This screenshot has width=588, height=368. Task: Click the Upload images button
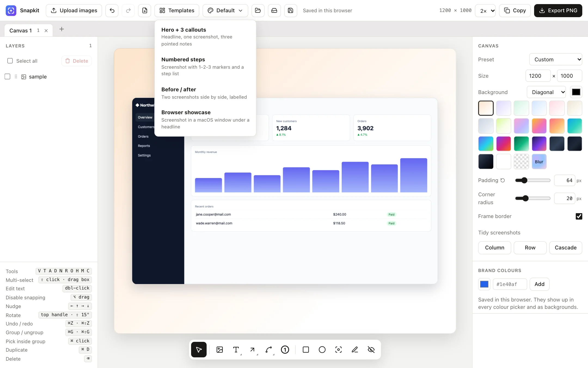click(74, 10)
